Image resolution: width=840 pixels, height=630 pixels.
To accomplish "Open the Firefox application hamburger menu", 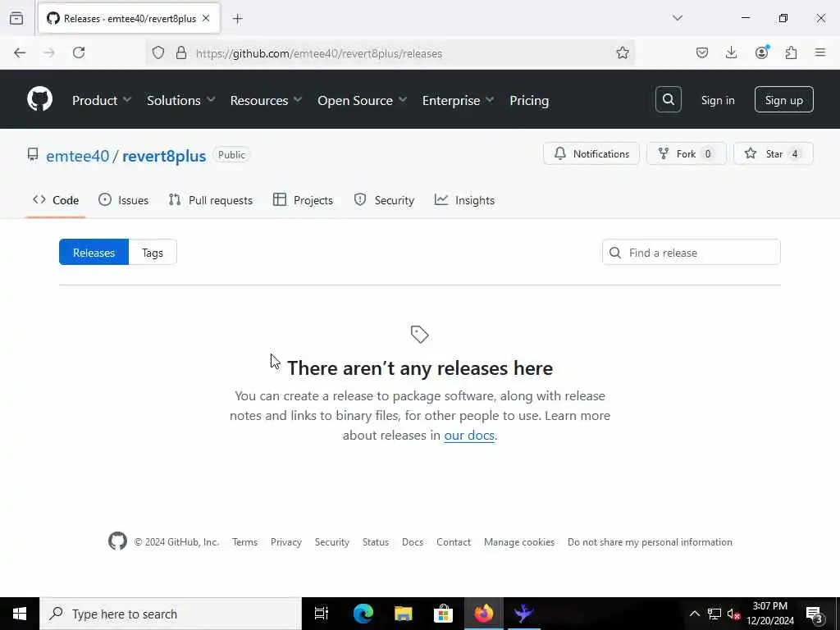I will [x=820, y=52].
